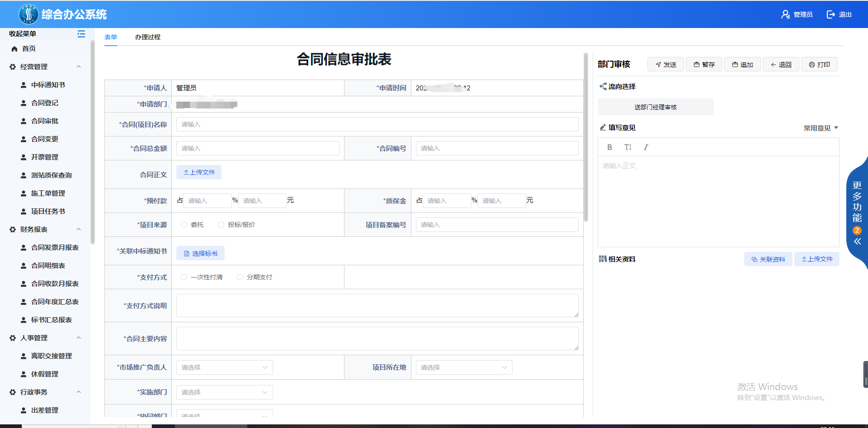Click the 打印 print button

point(819,65)
